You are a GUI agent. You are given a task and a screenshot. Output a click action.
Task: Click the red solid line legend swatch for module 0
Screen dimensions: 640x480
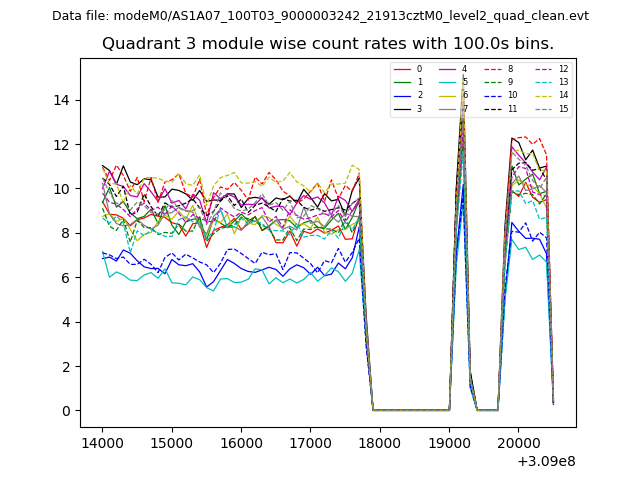(x=403, y=69)
